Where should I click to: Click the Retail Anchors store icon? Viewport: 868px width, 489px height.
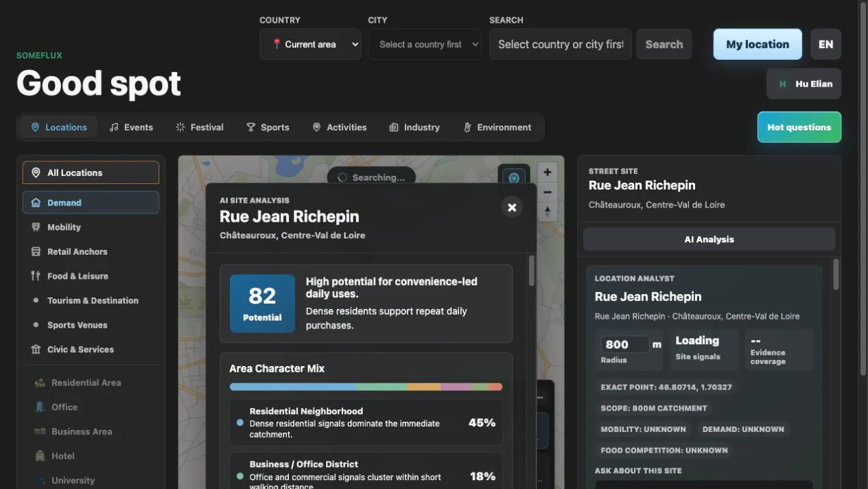tap(36, 251)
